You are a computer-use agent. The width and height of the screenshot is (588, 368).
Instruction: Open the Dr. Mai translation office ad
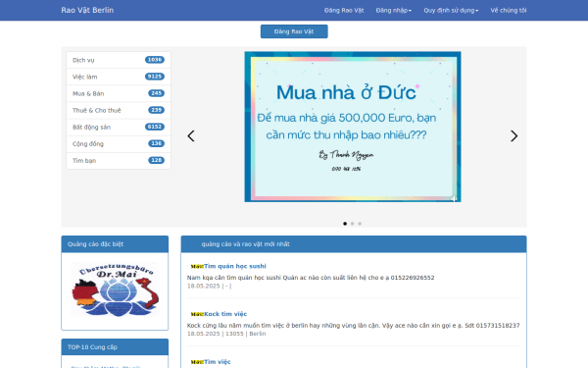point(115,289)
